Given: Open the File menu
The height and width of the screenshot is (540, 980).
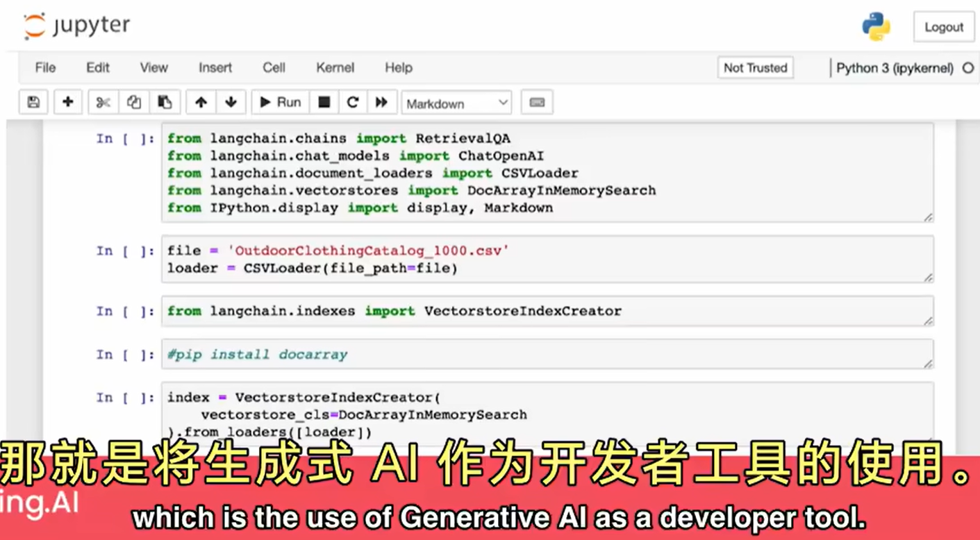Looking at the screenshot, I should (x=45, y=67).
